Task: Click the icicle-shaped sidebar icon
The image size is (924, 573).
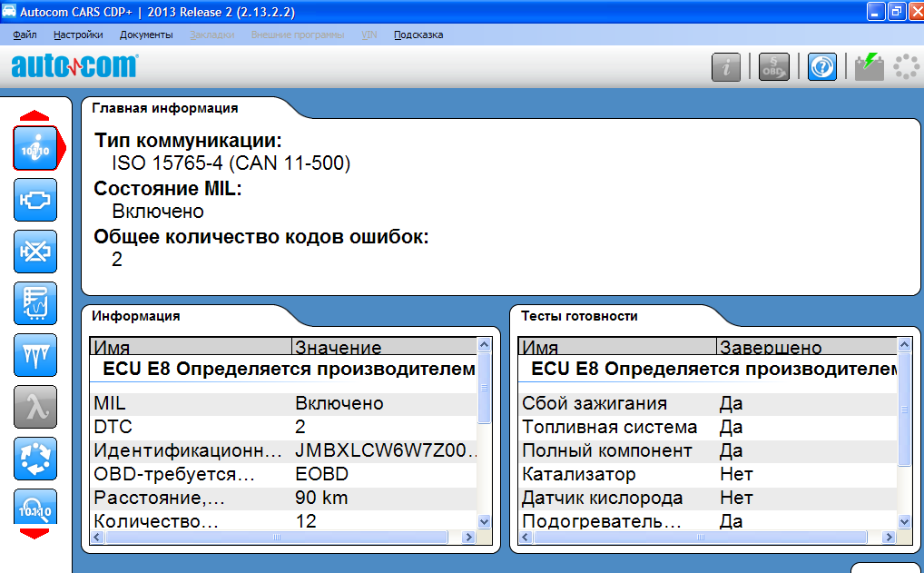Action: (x=36, y=355)
